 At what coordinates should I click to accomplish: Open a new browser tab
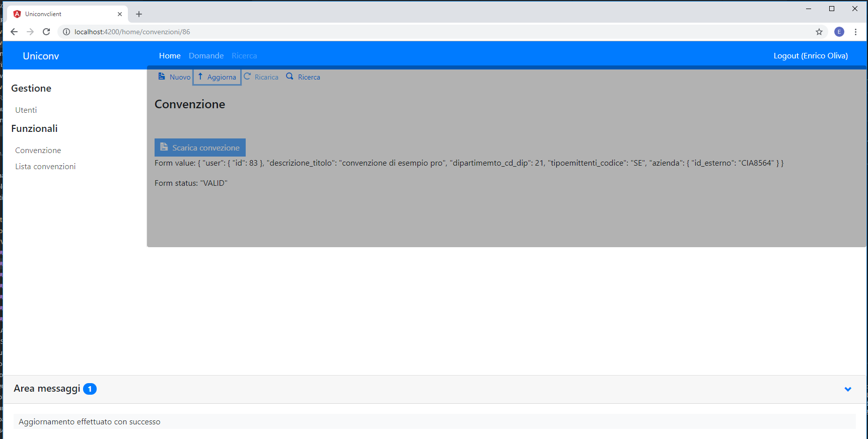click(139, 14)
